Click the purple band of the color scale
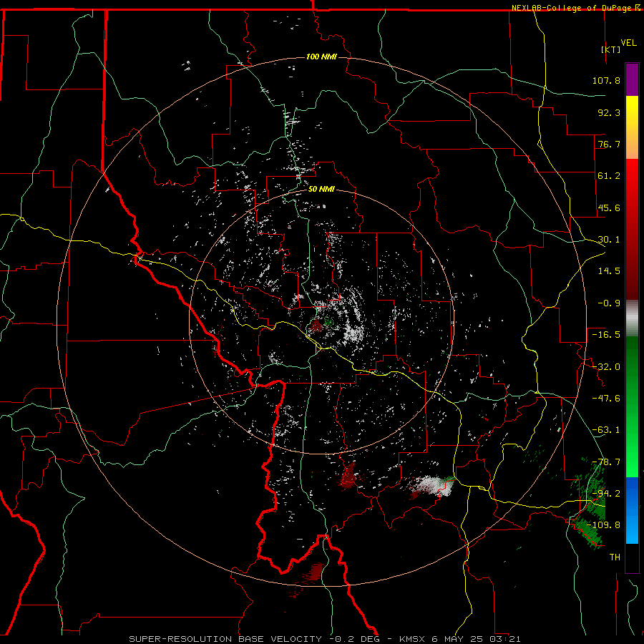 (632, 79)
